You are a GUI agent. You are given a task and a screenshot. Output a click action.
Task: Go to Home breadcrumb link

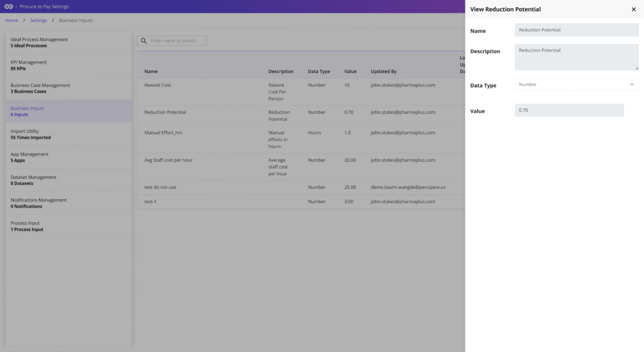pos(11,20)
